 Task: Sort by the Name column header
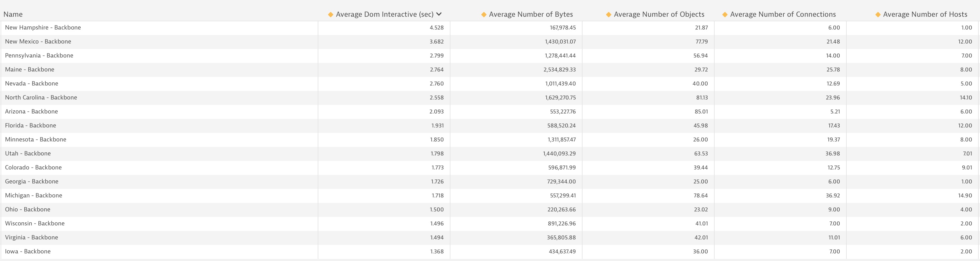pos(13,15)
